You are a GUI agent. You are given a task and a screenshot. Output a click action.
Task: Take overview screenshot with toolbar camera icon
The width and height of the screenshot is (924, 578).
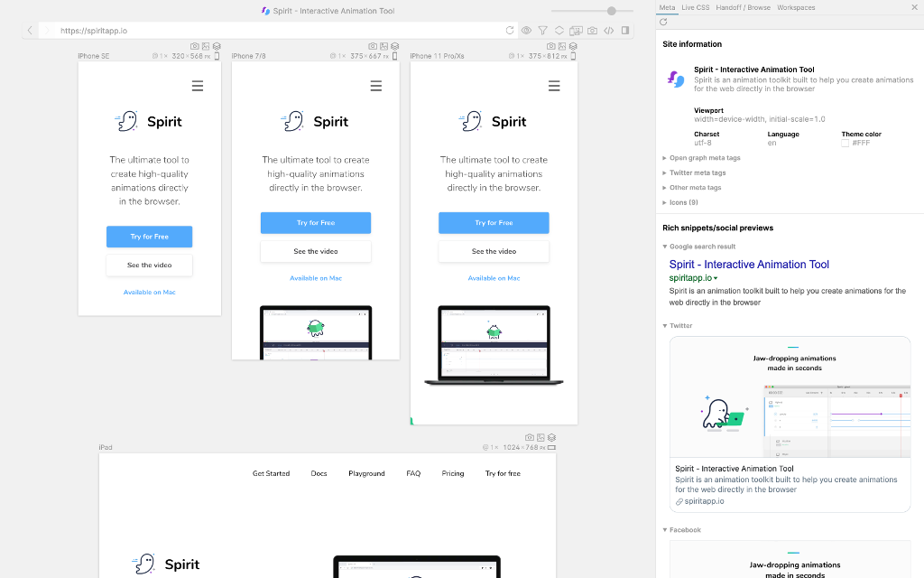[592, 30]
